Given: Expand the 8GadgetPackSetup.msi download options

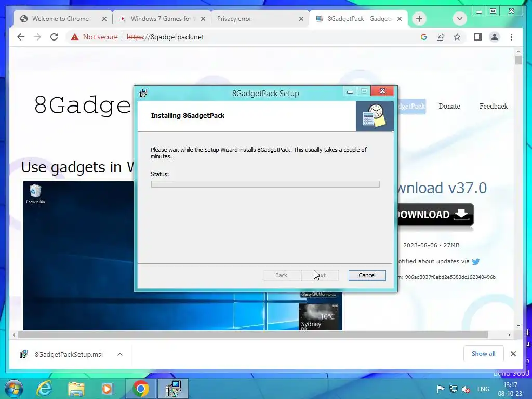Looking at the screenshot, I should click(120, 354).
